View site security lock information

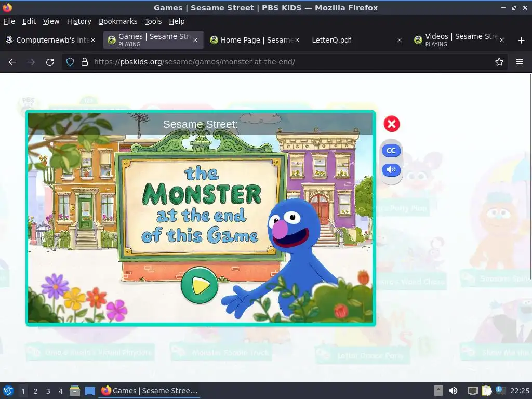point(85,62)
